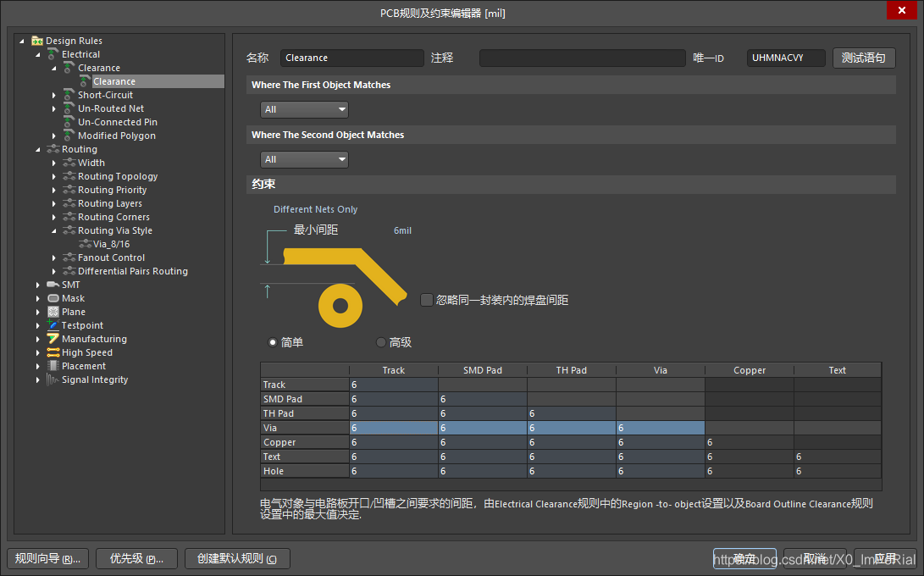
Task: Click the 注释 comment field
Action: (x=582, y=58)
